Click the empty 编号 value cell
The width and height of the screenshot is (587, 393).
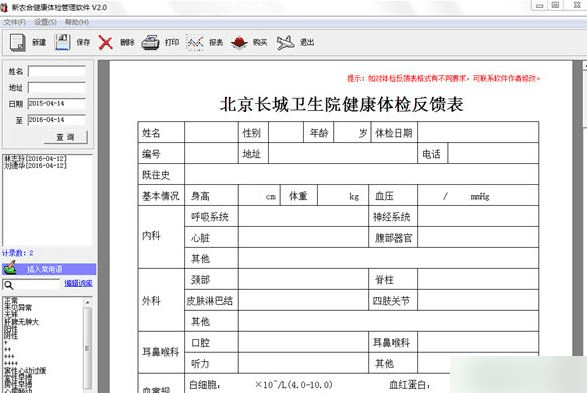(211, 153)
